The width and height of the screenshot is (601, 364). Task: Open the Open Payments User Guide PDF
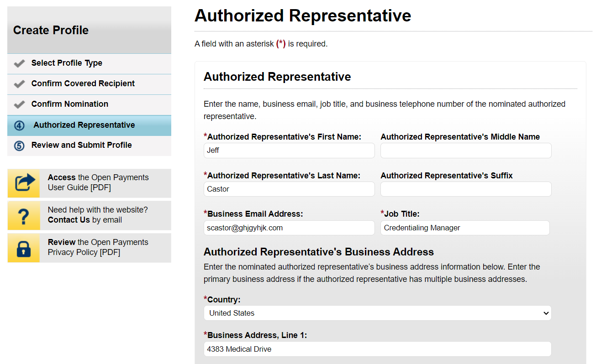coord(98,182)
